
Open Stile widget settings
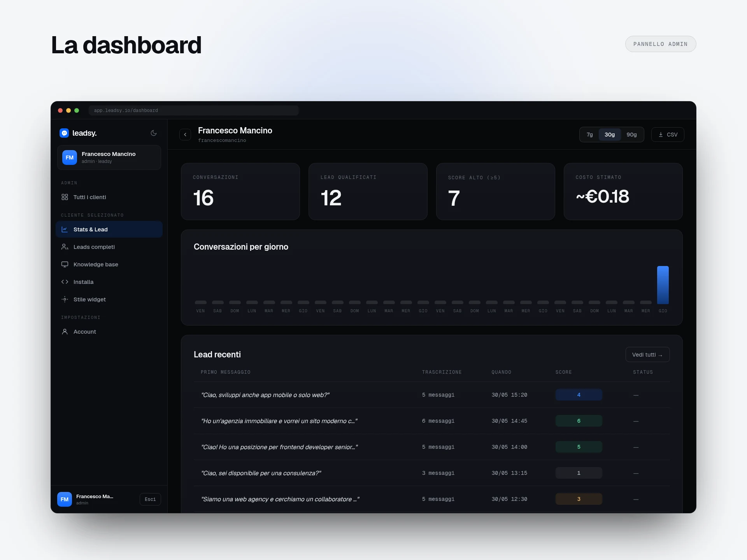(109, 299)
